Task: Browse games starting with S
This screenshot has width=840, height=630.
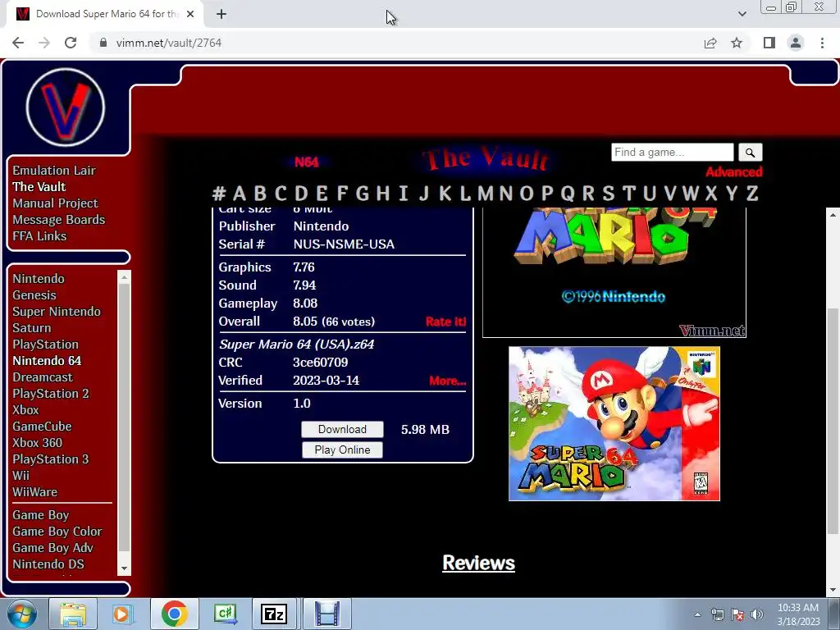Action: (x=608, y=193)
